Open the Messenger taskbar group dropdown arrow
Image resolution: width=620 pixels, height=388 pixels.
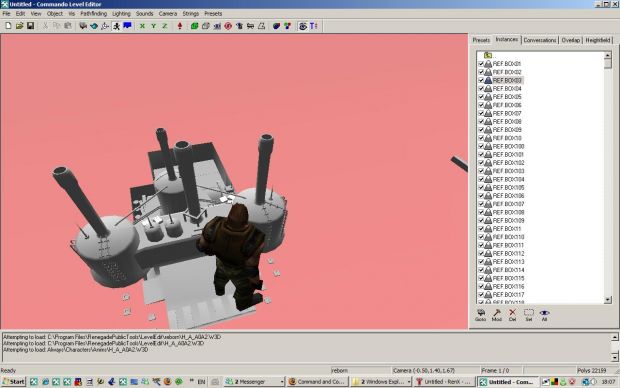point(282,382)
